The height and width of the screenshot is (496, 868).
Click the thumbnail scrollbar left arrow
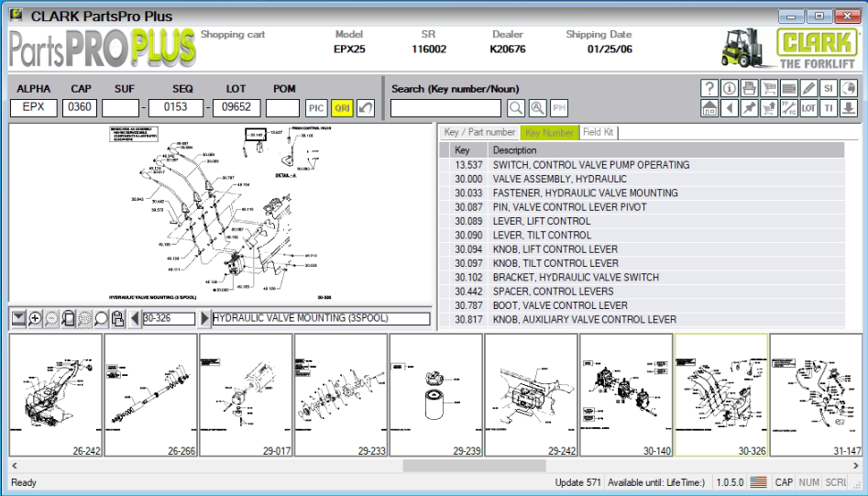pos(15,466)
